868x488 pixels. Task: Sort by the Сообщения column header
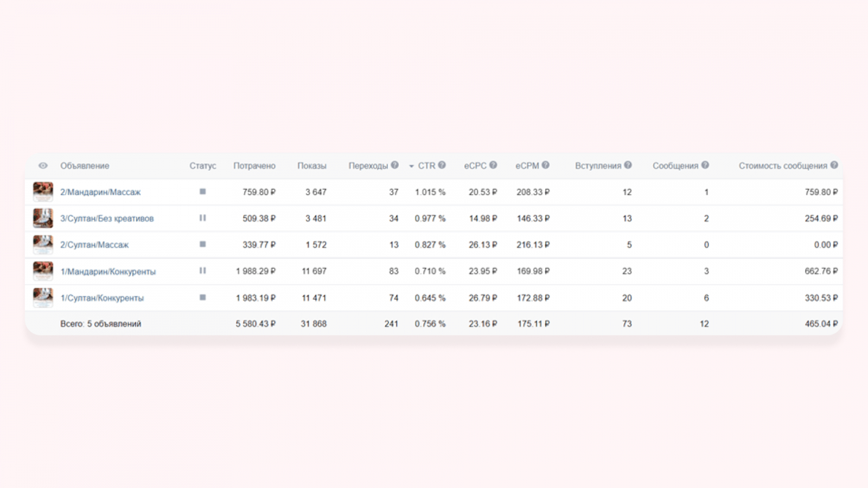coord(675,166)
